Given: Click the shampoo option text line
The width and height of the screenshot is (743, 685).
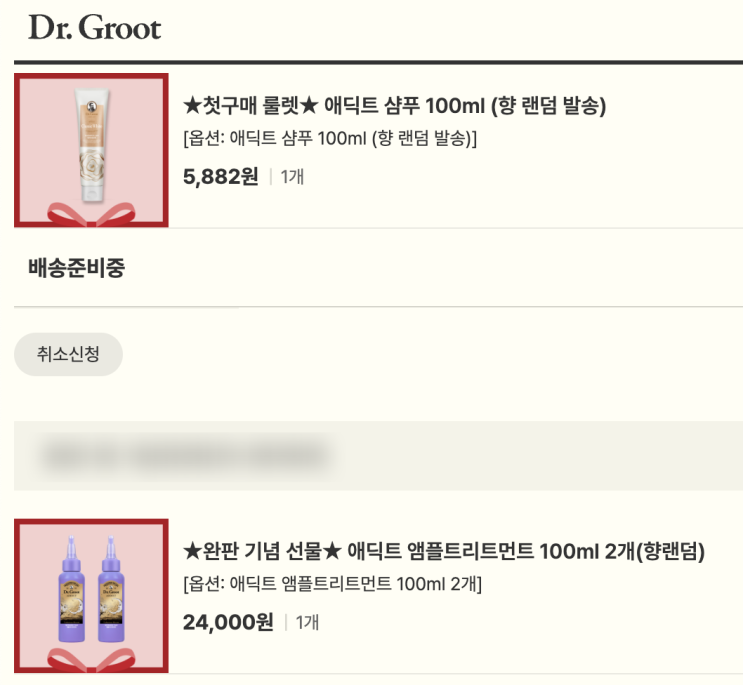Looking at the screenshot, I should (330, 138).
